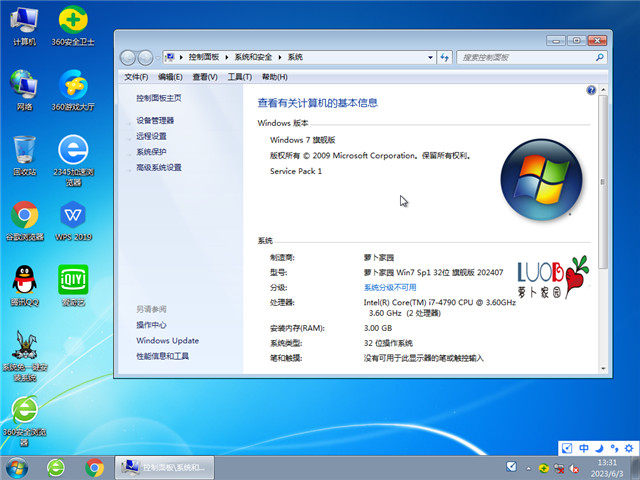Screen dimensions: 640x480
Task: Select the 系统免一键安装系统 desktop icon
Action: [25, 356]
